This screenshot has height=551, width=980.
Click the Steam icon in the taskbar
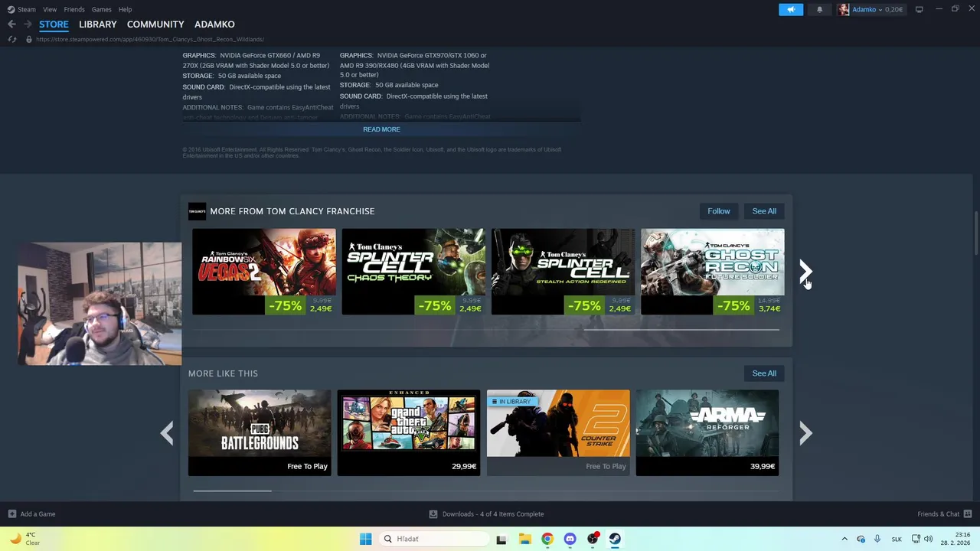(615, 539)
